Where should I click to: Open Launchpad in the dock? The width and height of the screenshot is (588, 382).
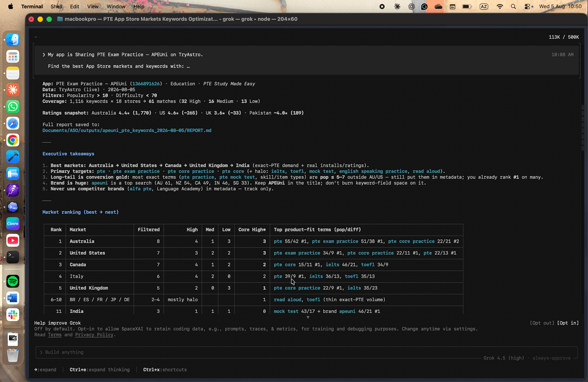pyautogui.click(x=13, y=57)
